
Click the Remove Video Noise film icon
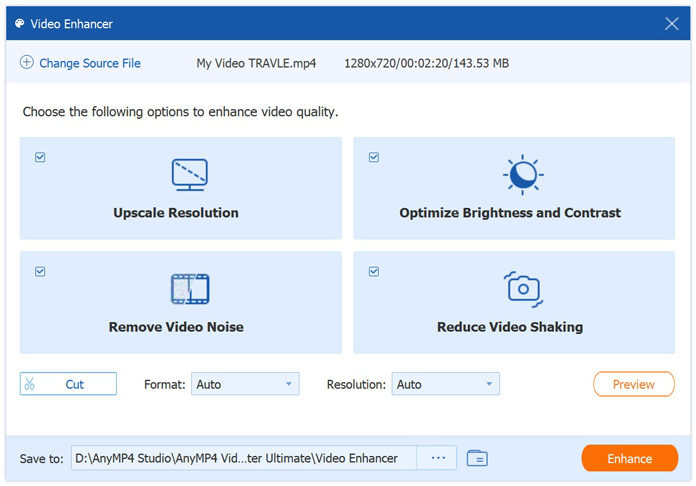pos(189,289)
